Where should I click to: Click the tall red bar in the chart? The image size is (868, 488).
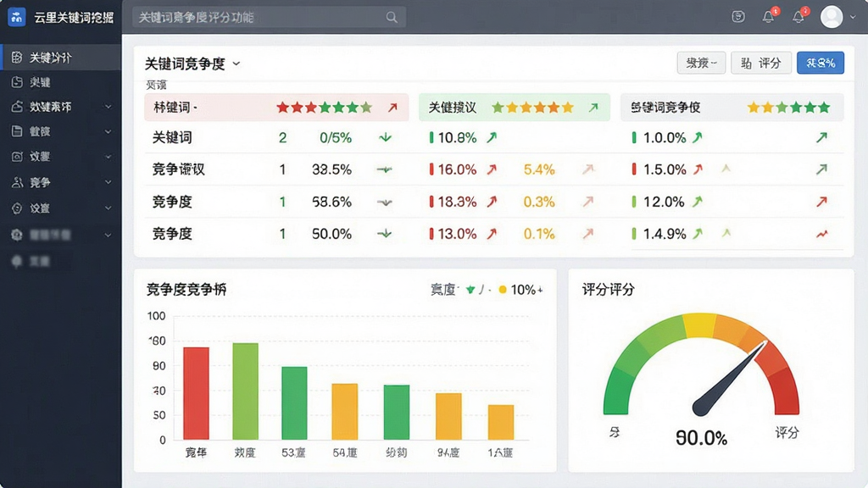tap(196, 393)
